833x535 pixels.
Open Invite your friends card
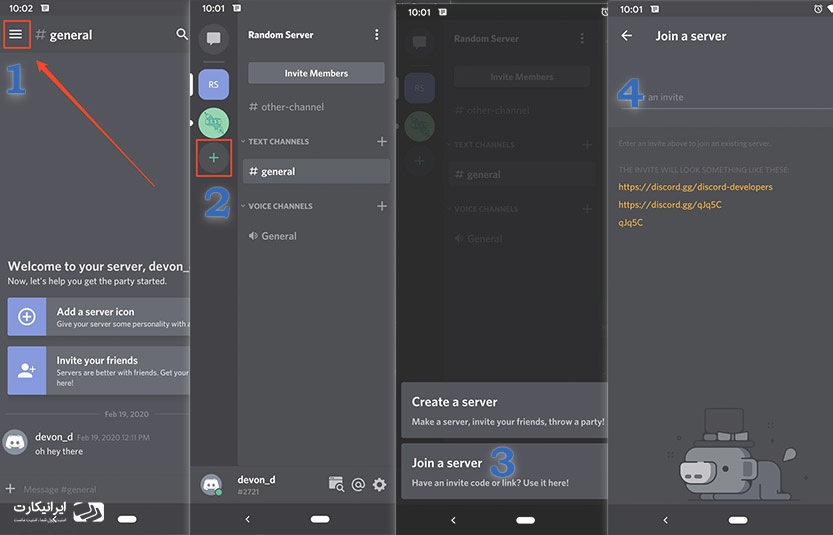click(98, 370)
